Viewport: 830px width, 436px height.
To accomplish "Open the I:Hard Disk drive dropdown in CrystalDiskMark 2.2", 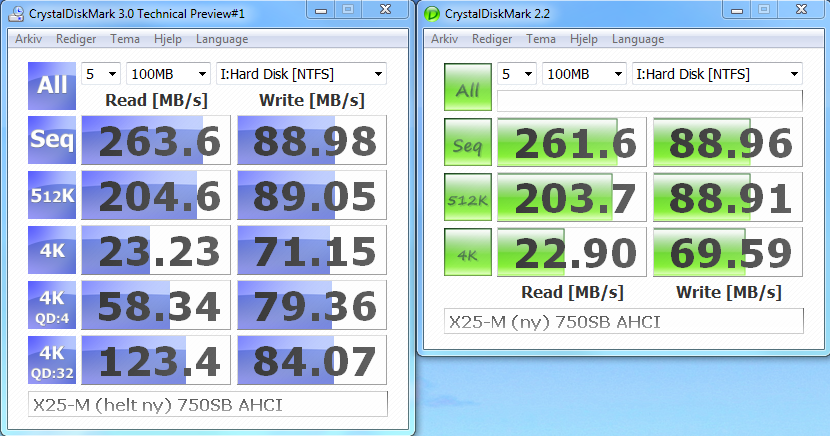I will [x=717, y=74].
